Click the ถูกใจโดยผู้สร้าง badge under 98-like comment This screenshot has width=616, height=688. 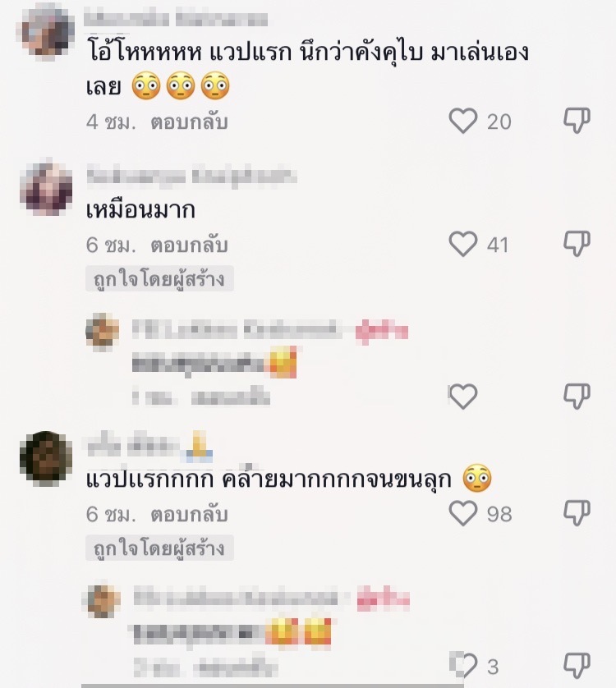[x=159, y=548]
